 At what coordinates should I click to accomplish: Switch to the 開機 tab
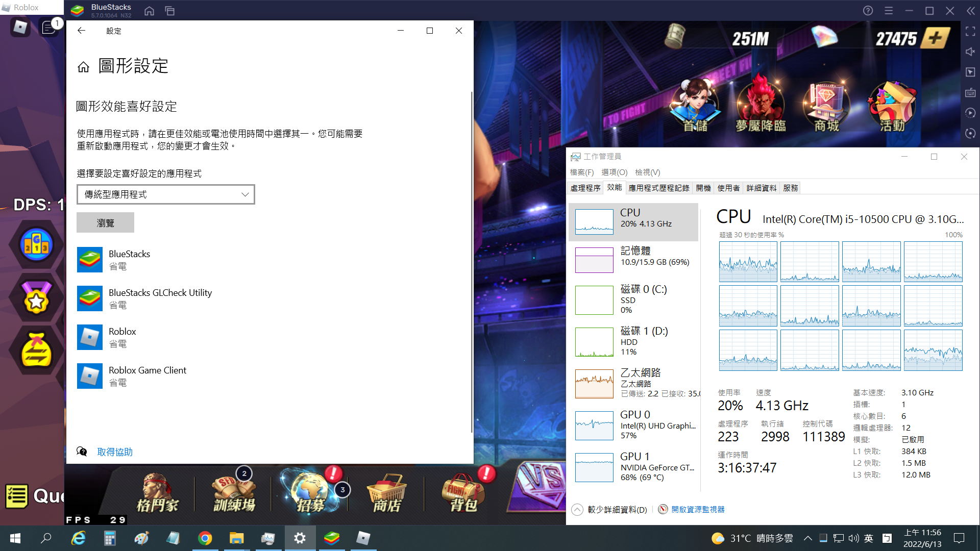click(x=703, y=188)
